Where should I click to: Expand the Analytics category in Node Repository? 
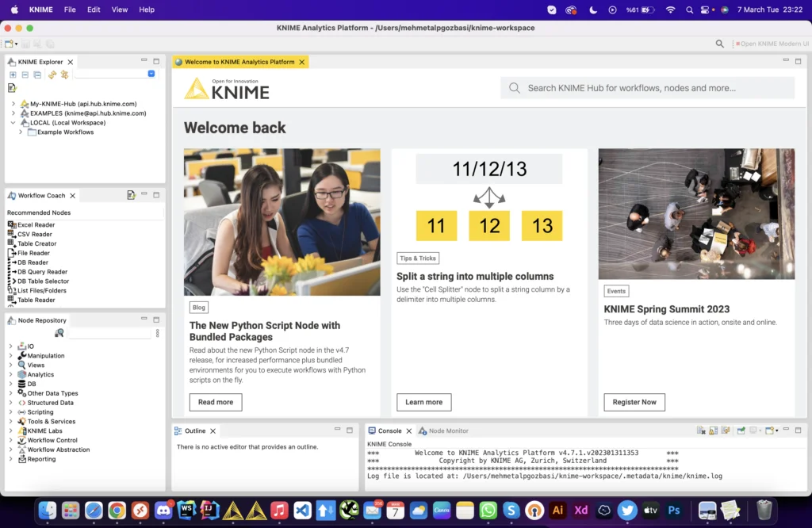point(11,375)
